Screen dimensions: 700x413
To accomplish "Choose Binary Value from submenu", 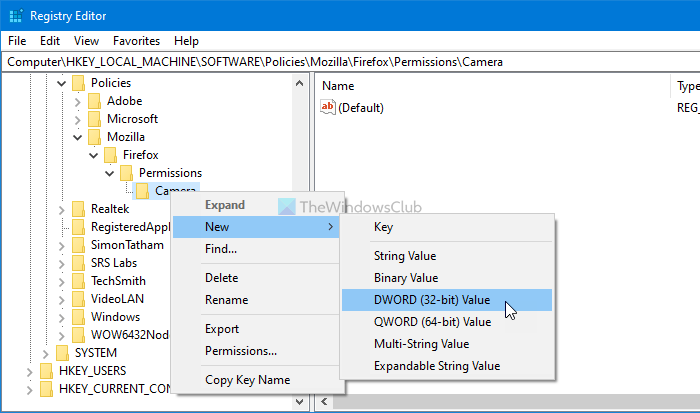I will (447, 278).
